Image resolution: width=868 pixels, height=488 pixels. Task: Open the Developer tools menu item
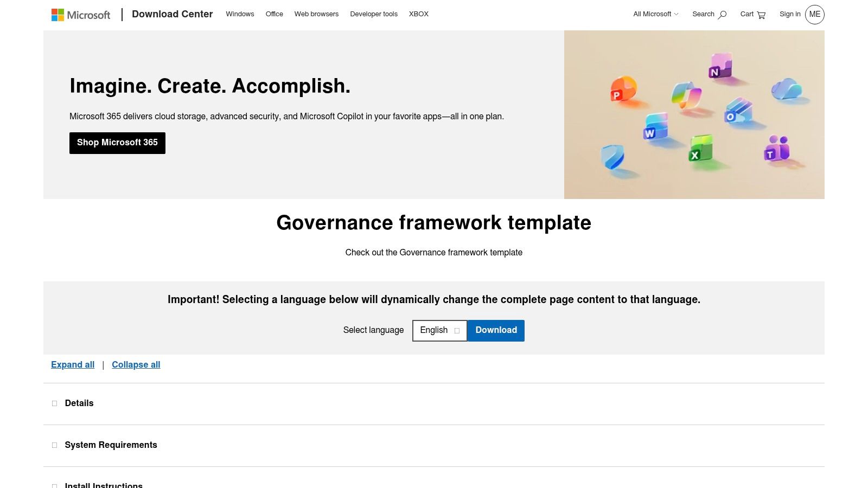click(374, 15)
